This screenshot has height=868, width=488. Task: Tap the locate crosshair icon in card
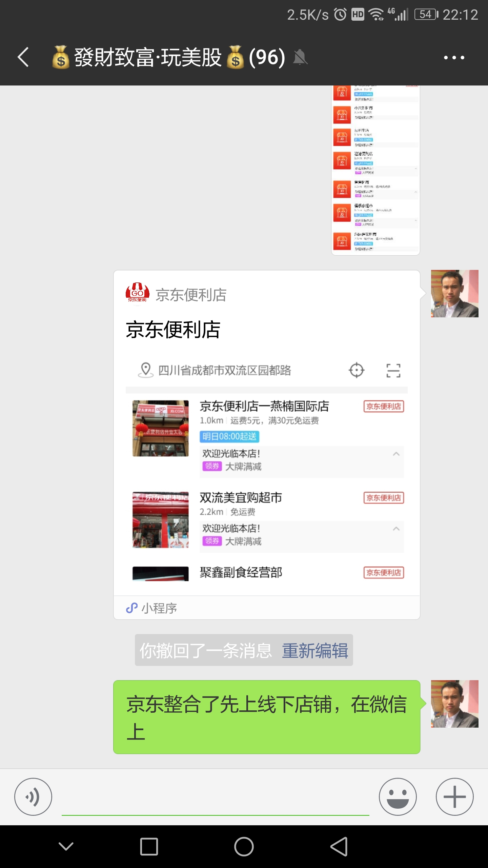point(357,370)
